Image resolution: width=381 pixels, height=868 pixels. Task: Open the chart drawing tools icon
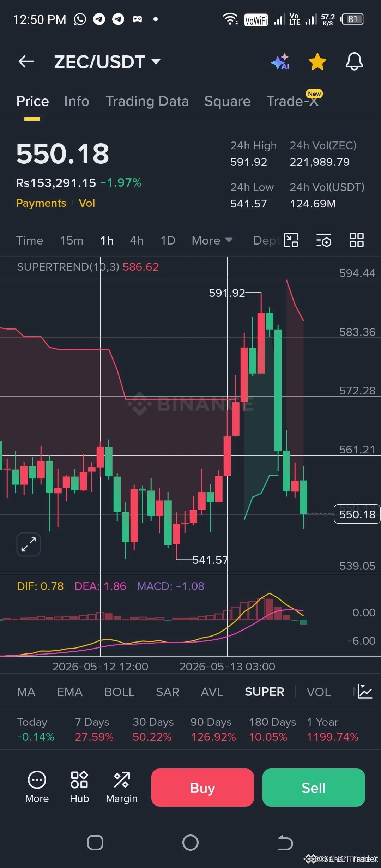pyautogui.click(x=291, y=240)
